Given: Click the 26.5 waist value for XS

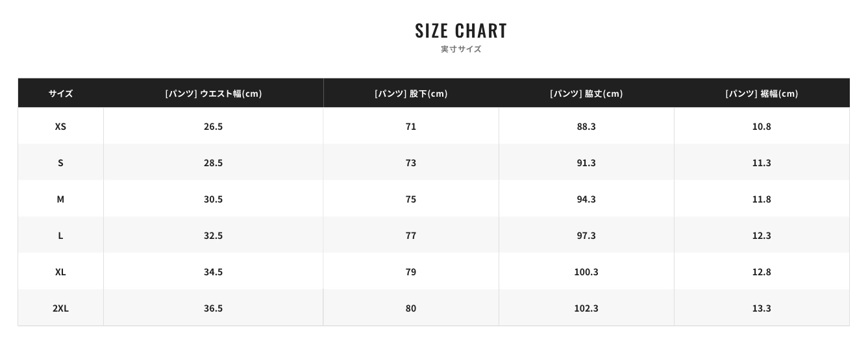Looking at the screenshot, I should pyautogui.click(x=213, y=127).
